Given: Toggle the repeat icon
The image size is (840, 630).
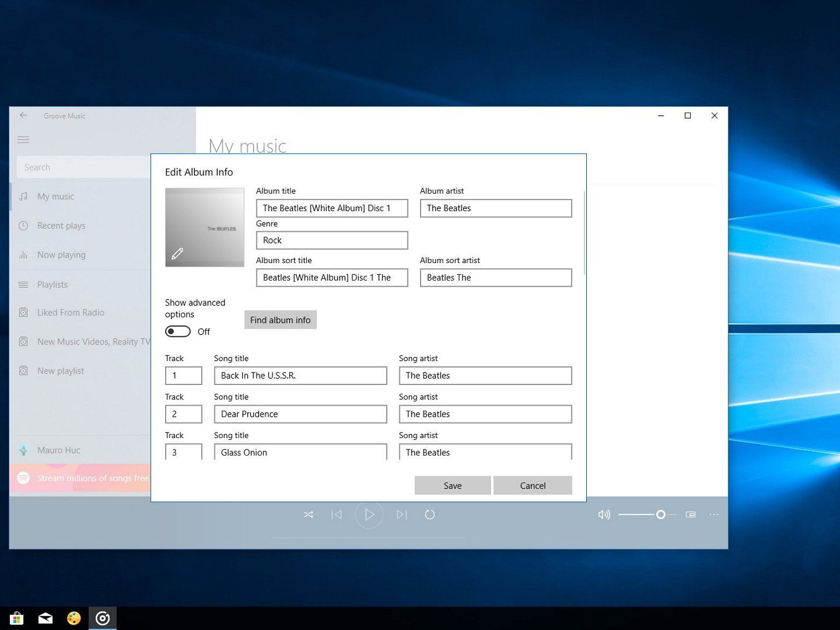Looking at the screenshot, I should point(430,515).
